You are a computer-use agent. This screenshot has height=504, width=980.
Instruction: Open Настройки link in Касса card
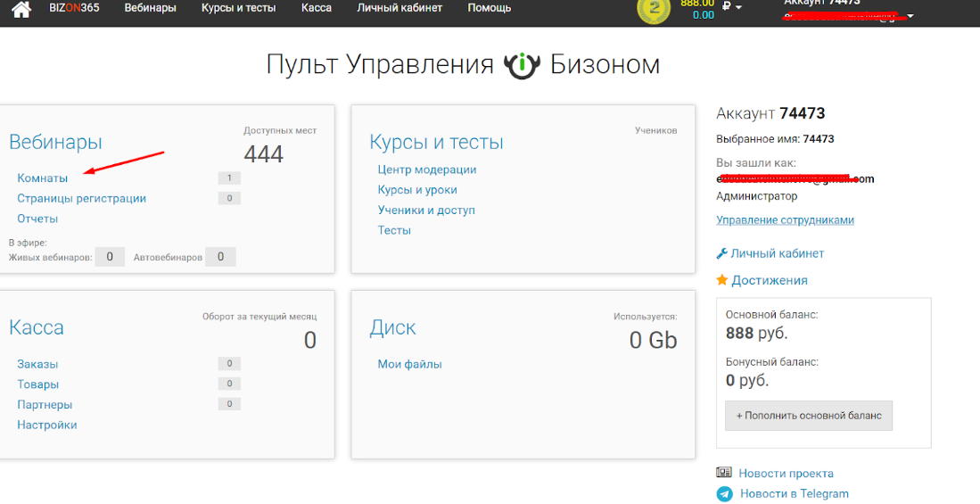click(x=47, y=425)
